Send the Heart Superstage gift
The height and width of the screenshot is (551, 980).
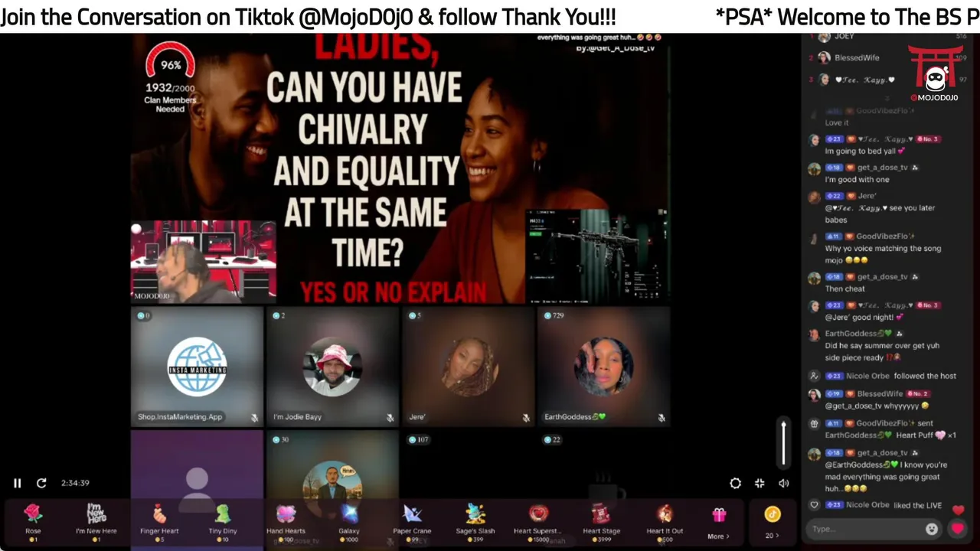pos(538,523)
